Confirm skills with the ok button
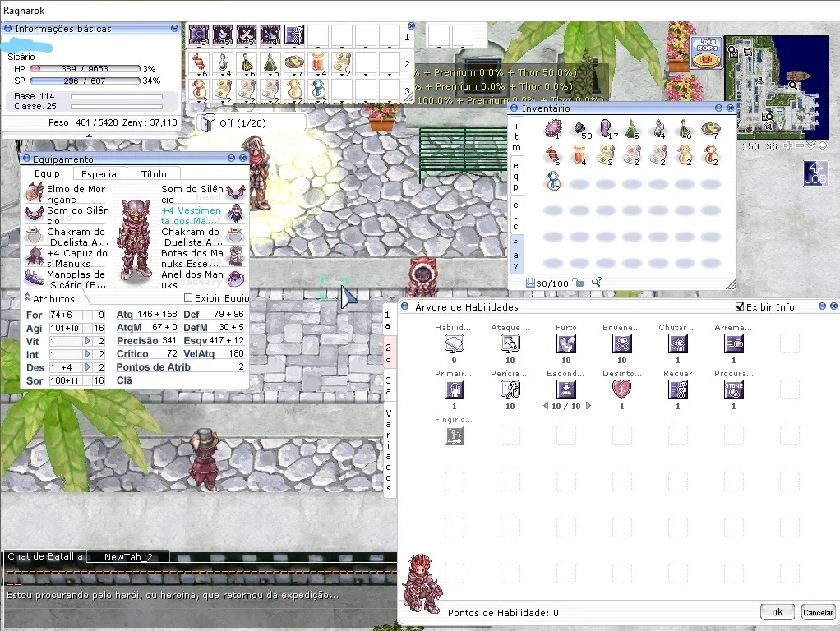The height and width of the screenshot is (631, 840). [x=778, y=612]
